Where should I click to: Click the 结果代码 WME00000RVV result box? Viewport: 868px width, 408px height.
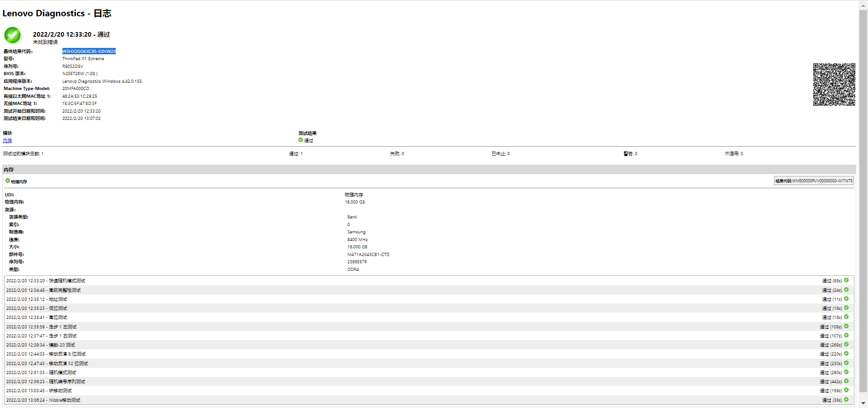(814, 181)
